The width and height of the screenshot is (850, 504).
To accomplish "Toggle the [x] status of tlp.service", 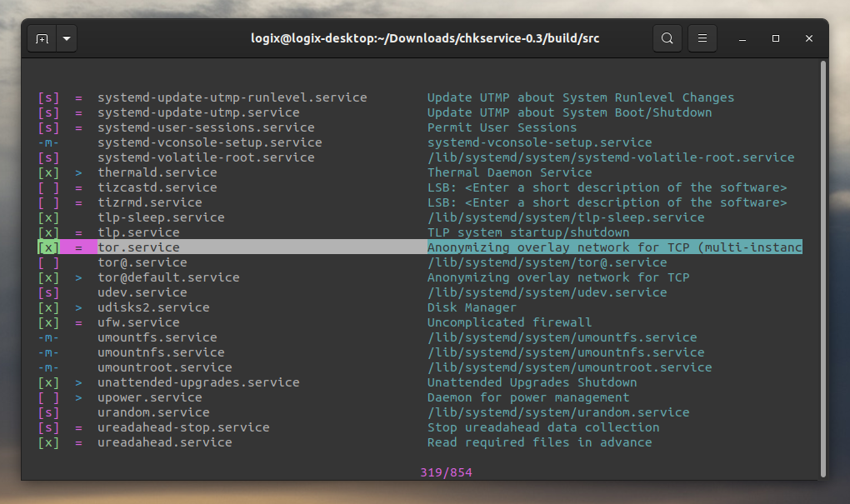I will pos(47,232).
